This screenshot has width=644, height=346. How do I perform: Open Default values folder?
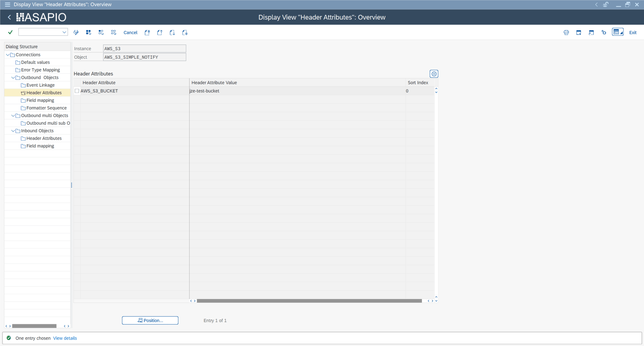35,62
